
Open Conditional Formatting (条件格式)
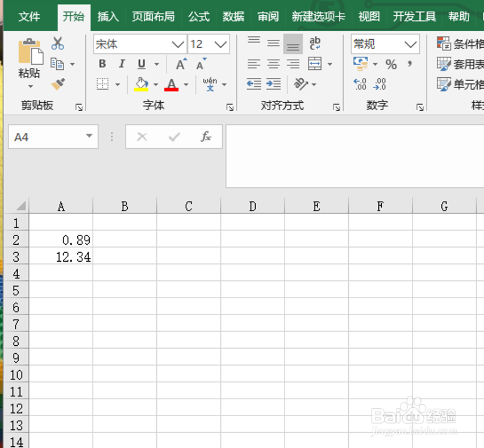point(460,44)
